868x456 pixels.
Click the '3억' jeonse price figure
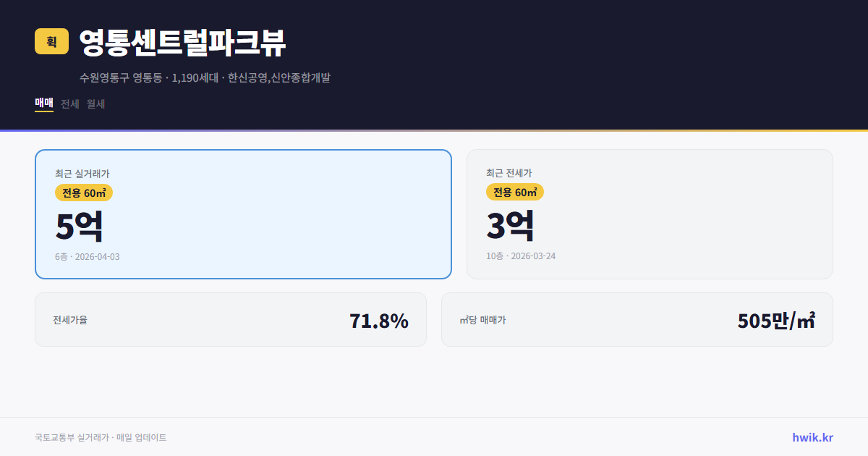511,225
